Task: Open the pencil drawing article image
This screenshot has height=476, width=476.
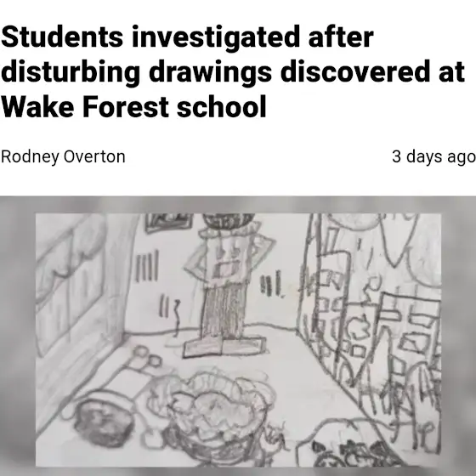Action: point(238,340)
